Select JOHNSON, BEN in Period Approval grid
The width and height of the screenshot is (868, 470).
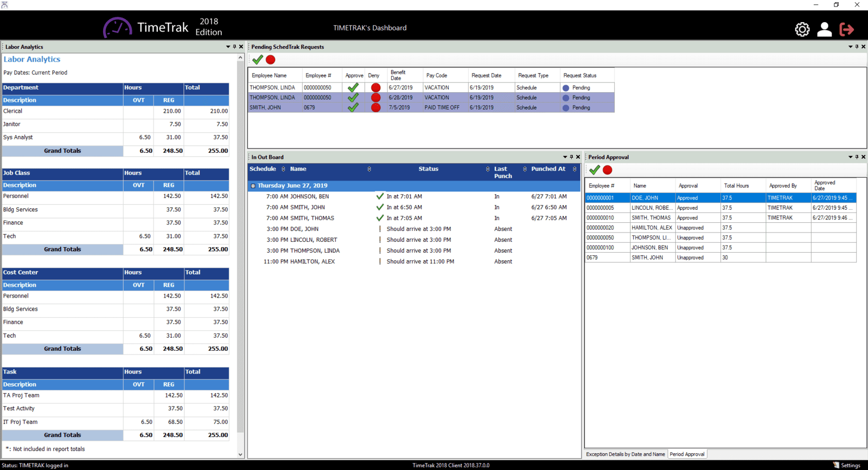click(x=720, y=248)
